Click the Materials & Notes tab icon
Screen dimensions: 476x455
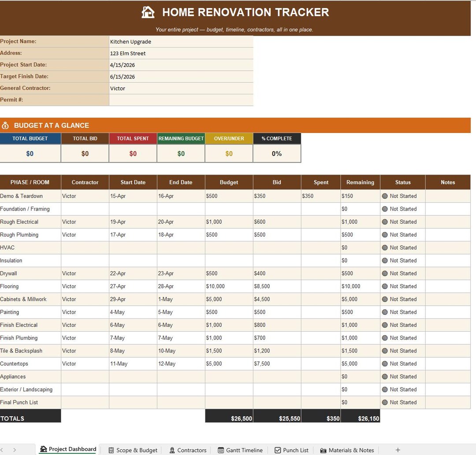[x=324, y=451]
